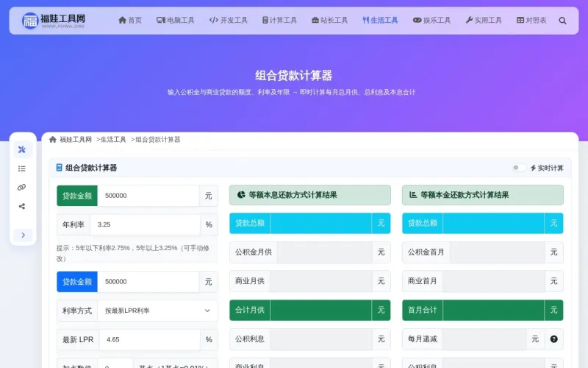The width and height of the screenshot is (588, 368).
Task: Click the share icon in left sidebar
Action: click(x=22, y=206)
